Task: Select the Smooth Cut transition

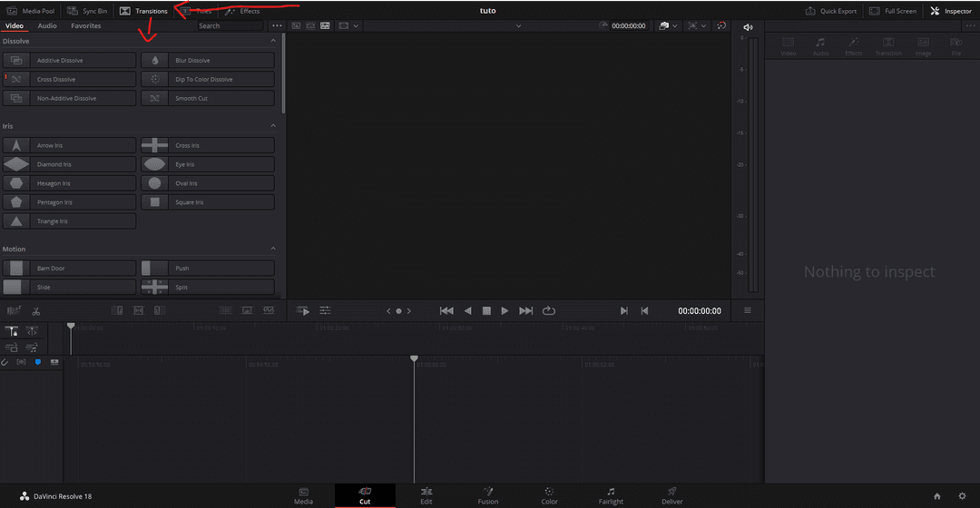Action: pyautogui.click(x=208, y=98)
